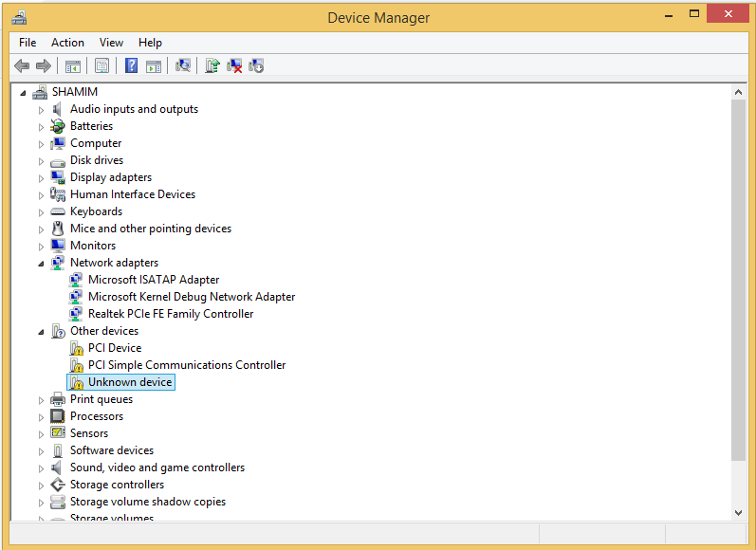Expand the Batteries node arrow
756x550 pixels.
tap(41, 127)
